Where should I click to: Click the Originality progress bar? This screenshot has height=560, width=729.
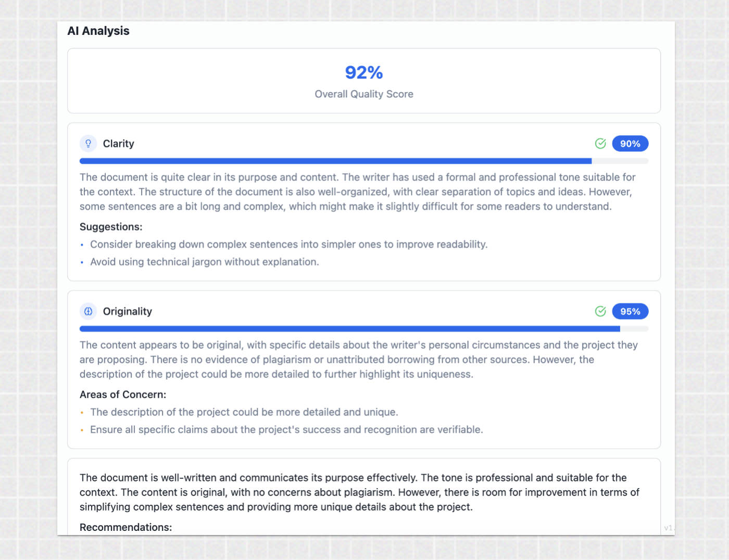363,329
